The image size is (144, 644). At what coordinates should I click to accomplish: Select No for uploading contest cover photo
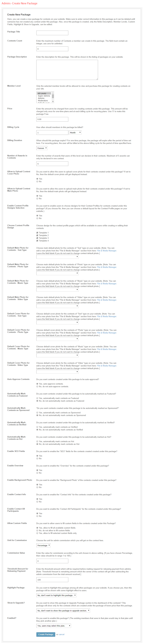37,182
